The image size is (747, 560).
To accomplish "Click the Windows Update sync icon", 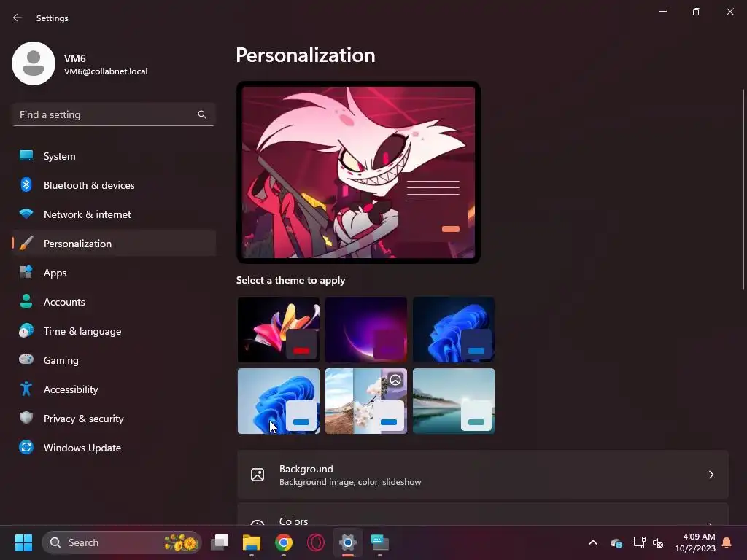I will (26, 447).
